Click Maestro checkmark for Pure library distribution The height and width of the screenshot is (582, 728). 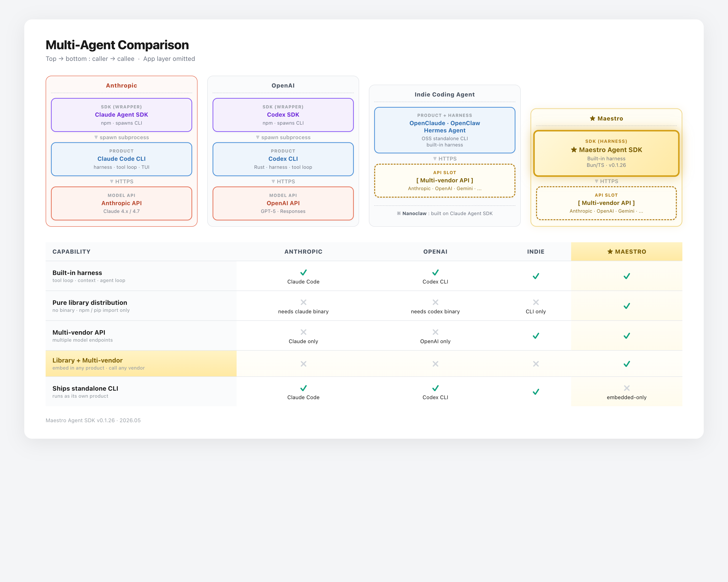click(x=627, y=306)
